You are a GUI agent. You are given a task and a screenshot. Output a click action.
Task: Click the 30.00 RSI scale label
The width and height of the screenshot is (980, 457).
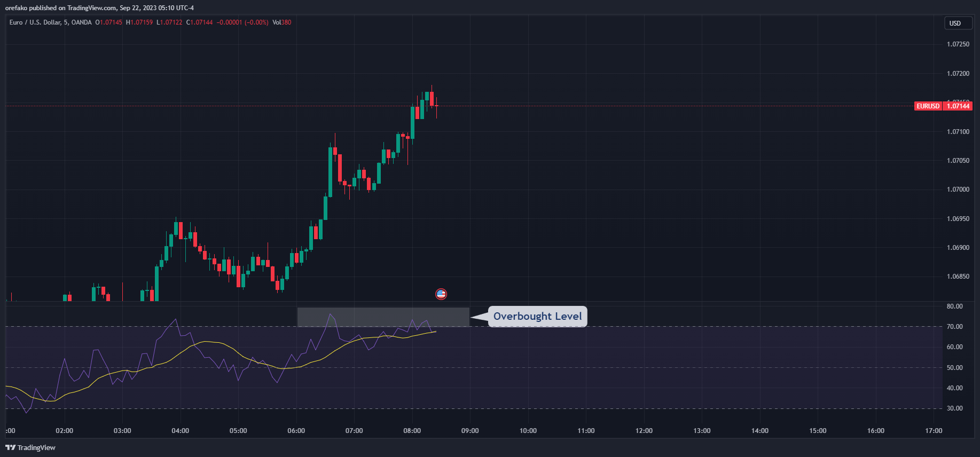955,408
